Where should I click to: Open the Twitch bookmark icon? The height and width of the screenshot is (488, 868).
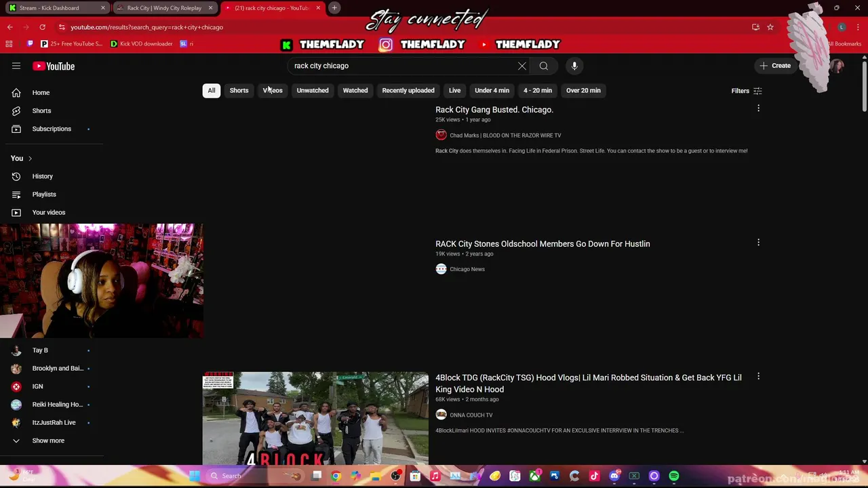point(30,43)
